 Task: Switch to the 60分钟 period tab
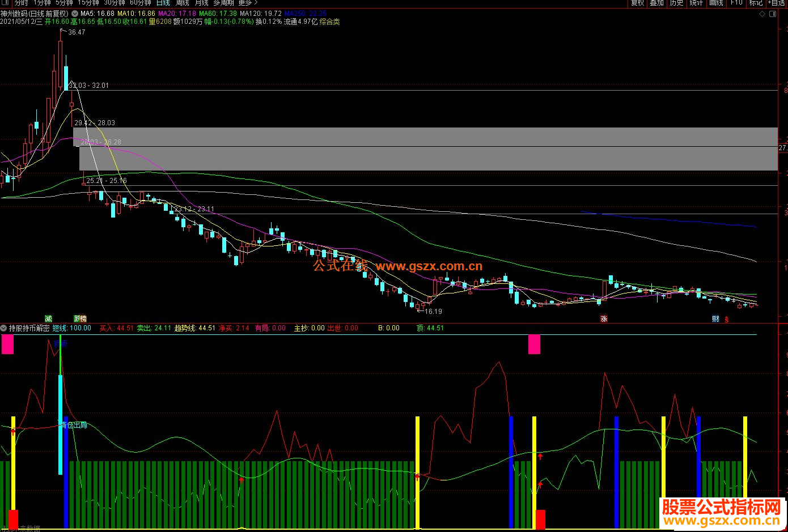141,3
